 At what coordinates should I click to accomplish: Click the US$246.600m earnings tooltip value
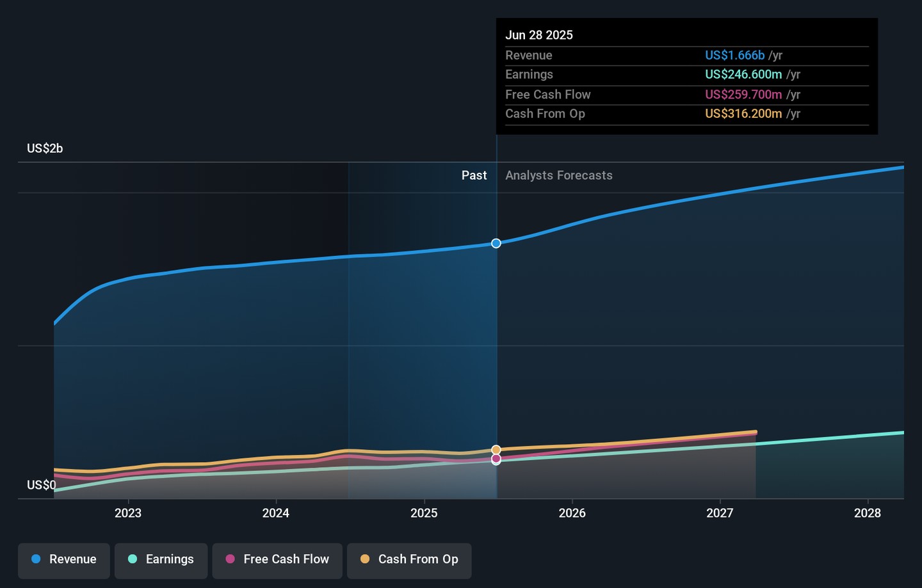(x=743, y=75)
